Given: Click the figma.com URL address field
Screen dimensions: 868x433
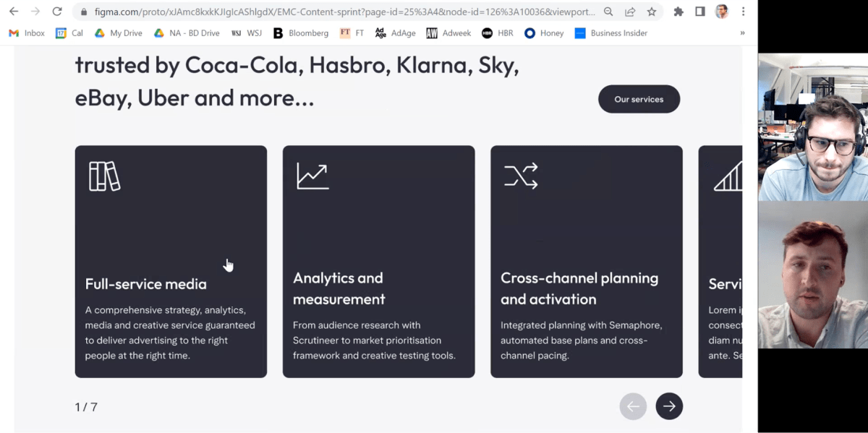Looking at the screenshot, I should 344,12.
